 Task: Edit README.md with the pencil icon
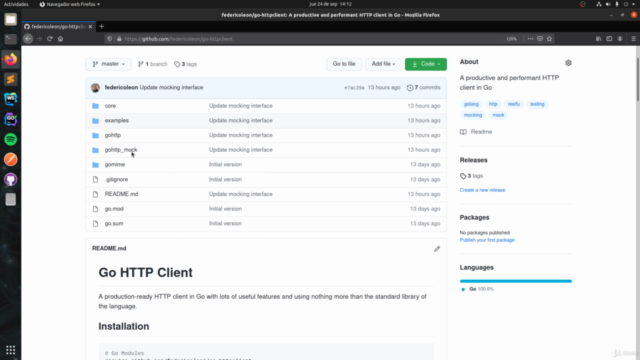(x=437, y=249)
